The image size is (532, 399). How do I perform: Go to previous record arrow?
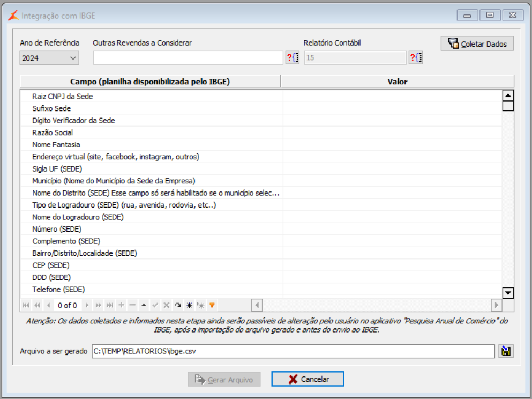[x=49, y=305]
